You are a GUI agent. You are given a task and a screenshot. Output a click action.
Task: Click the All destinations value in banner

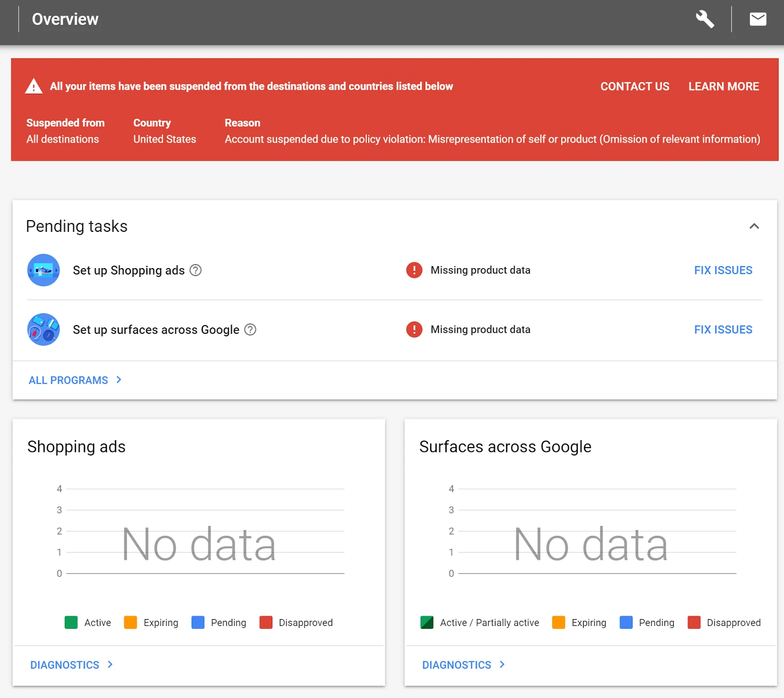(63, 139)
